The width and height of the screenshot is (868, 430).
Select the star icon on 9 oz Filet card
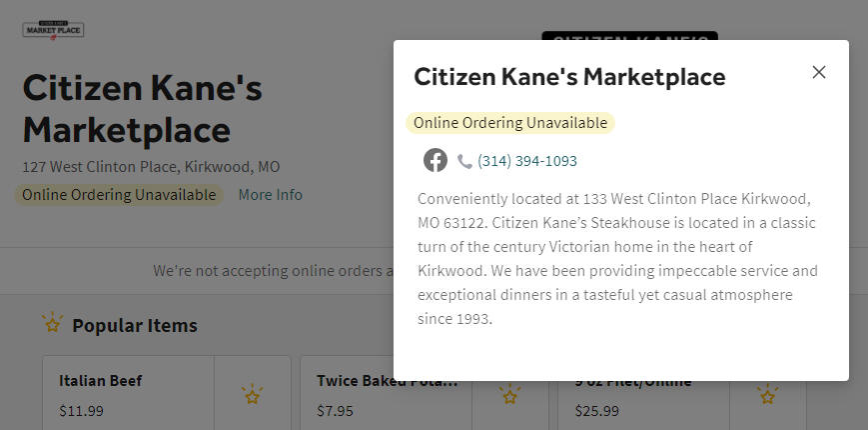coord(768,395)
